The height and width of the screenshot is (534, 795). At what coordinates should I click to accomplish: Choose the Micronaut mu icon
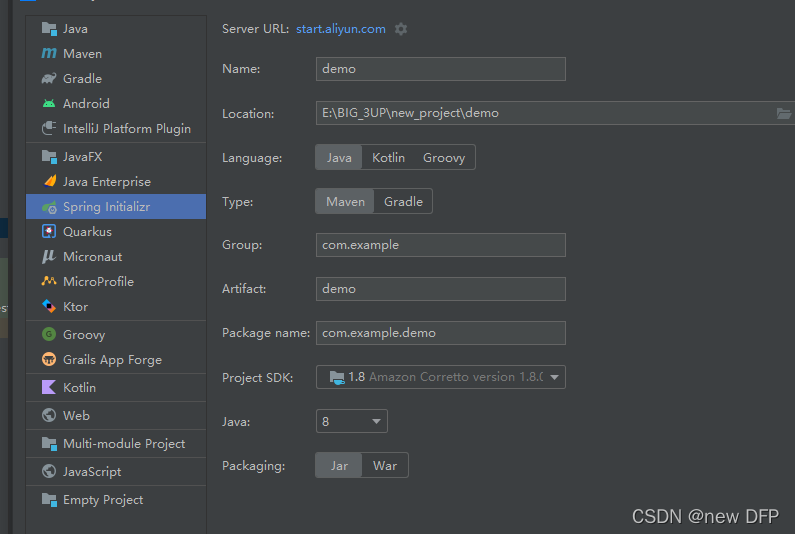click(x=49, y=257)
